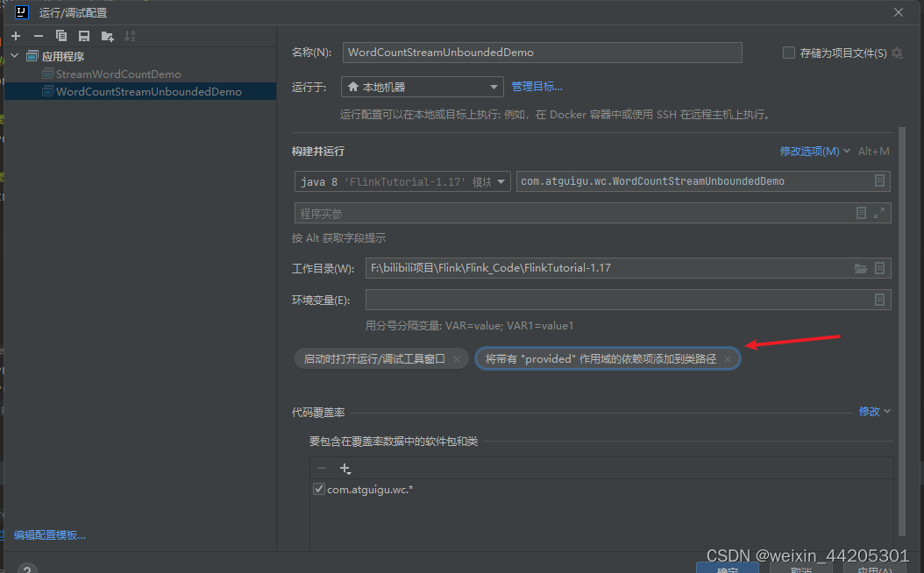
Task: Open the working directory folder browser icon
Action: pos(861,268)
